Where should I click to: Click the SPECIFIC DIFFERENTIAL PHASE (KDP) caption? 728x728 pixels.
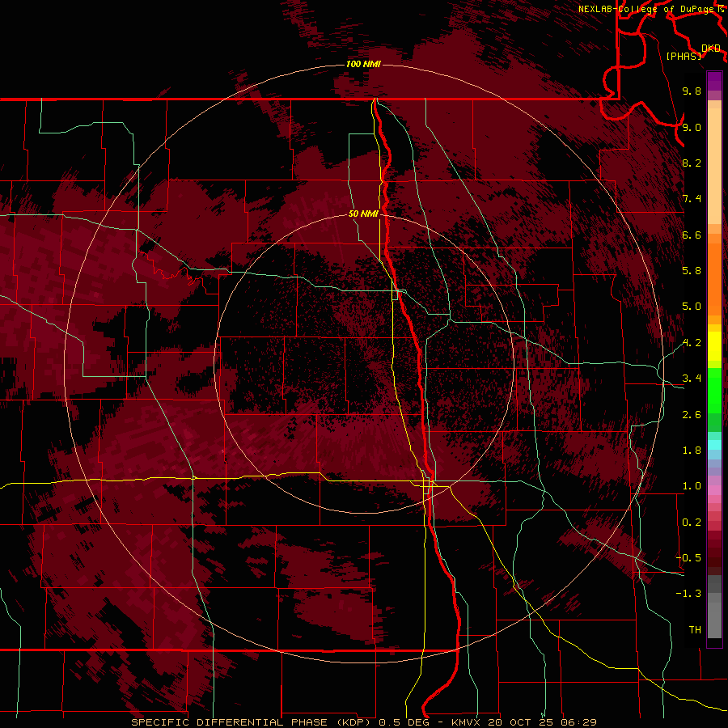coord(252,722)
